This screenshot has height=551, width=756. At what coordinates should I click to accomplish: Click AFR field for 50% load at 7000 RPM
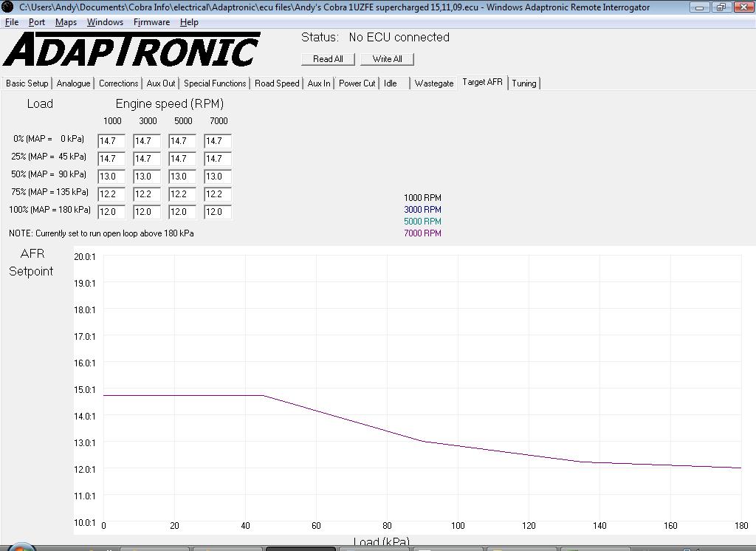click(x=218, y=177)
